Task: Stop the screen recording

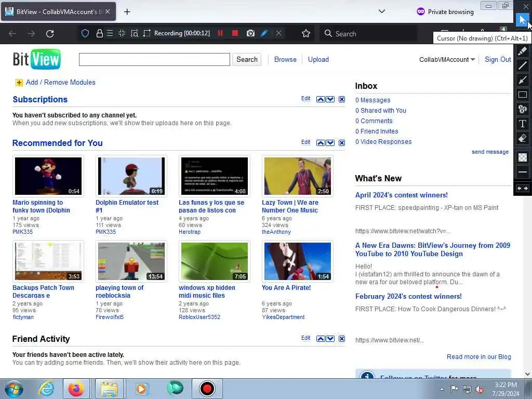Action: [235, 33]
